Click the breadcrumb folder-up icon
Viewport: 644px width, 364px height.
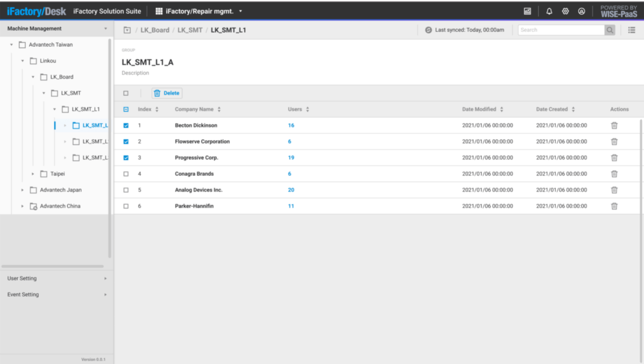127,30
